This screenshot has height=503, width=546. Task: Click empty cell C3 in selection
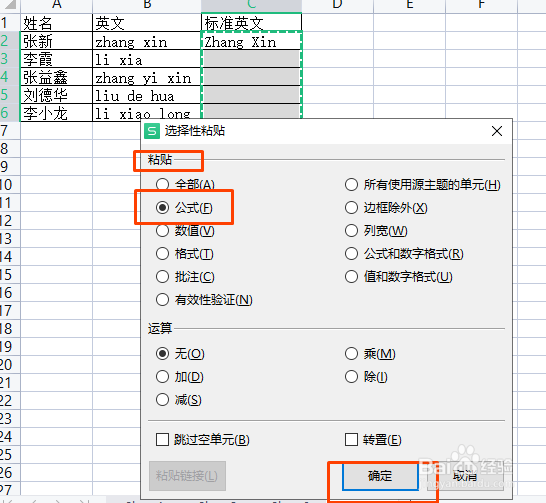(x=251, y=59)
